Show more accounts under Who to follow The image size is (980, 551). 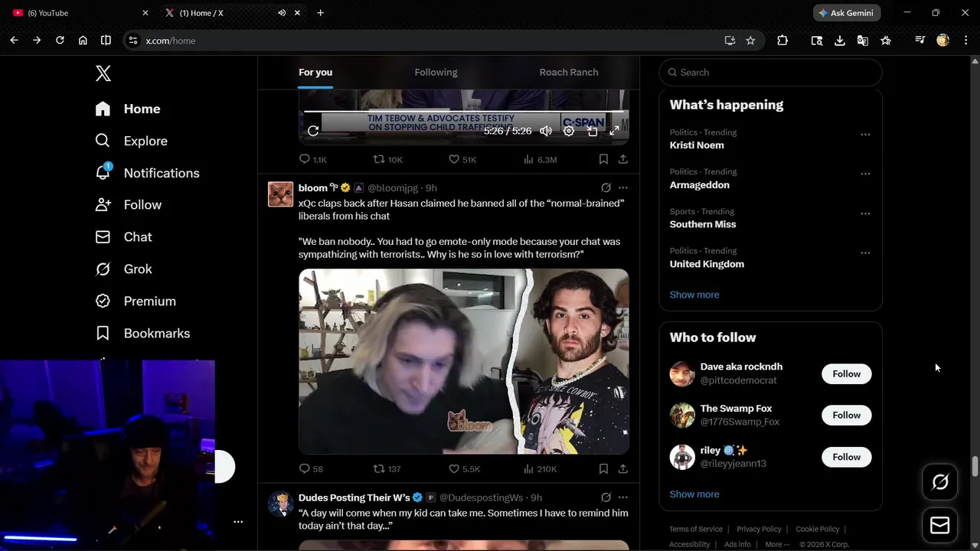(x=694, y=494)
